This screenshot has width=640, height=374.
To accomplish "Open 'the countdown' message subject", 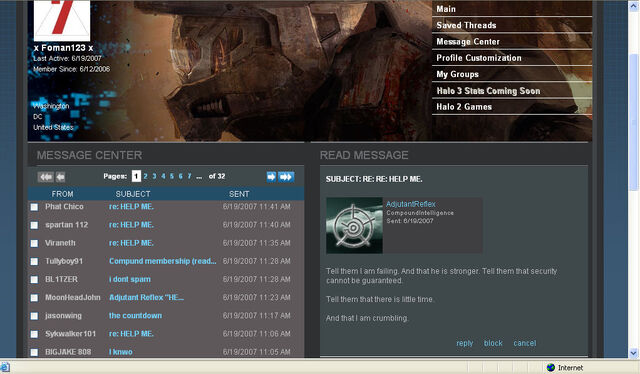I will coord(135,316).
